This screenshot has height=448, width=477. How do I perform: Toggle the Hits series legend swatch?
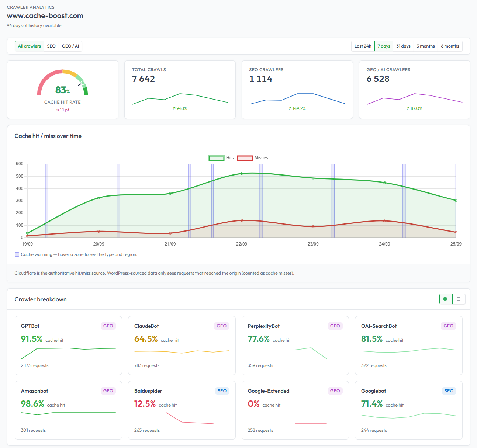217,158
